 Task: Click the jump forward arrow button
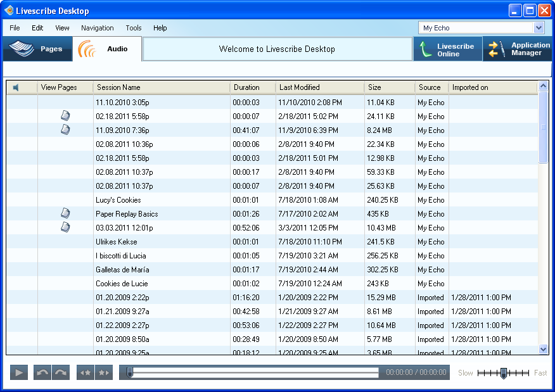(x=61, y=373)
